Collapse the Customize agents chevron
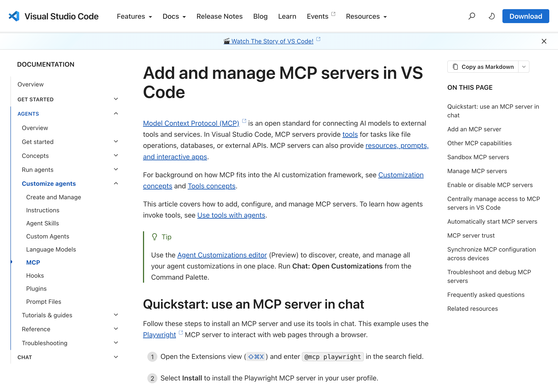558x392 pixels. click(116, 183)
